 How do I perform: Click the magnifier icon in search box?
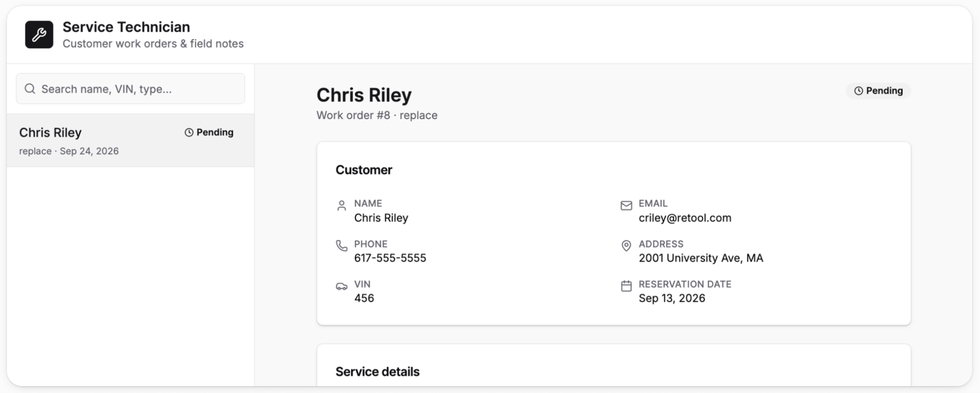(x=30, y=89)
